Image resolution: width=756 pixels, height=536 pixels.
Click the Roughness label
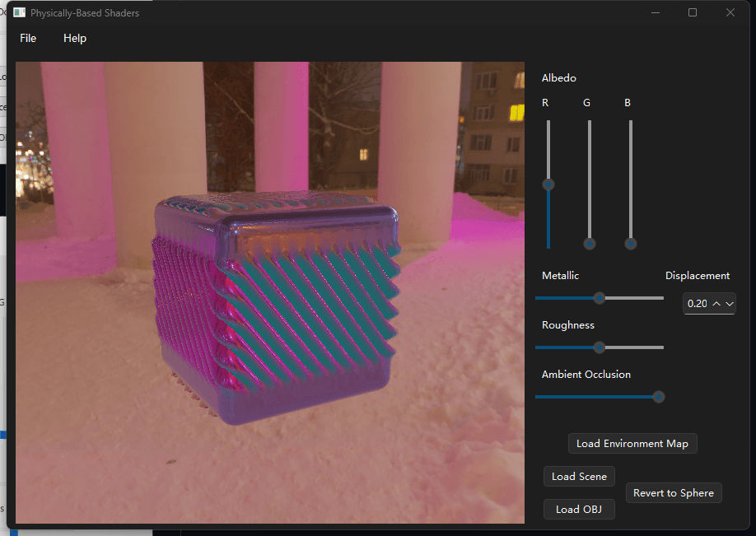[x=568, y=325]
